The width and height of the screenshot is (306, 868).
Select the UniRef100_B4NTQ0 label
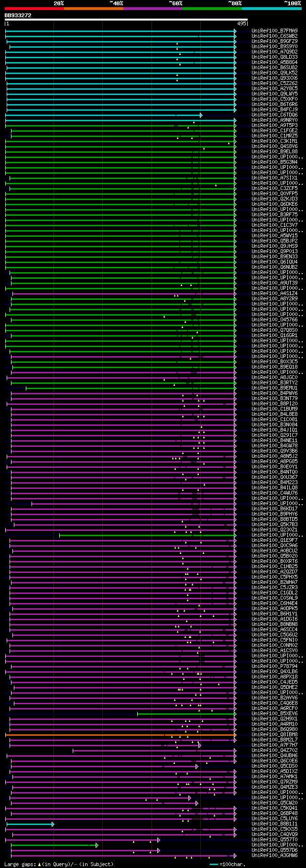coord(274,472)
